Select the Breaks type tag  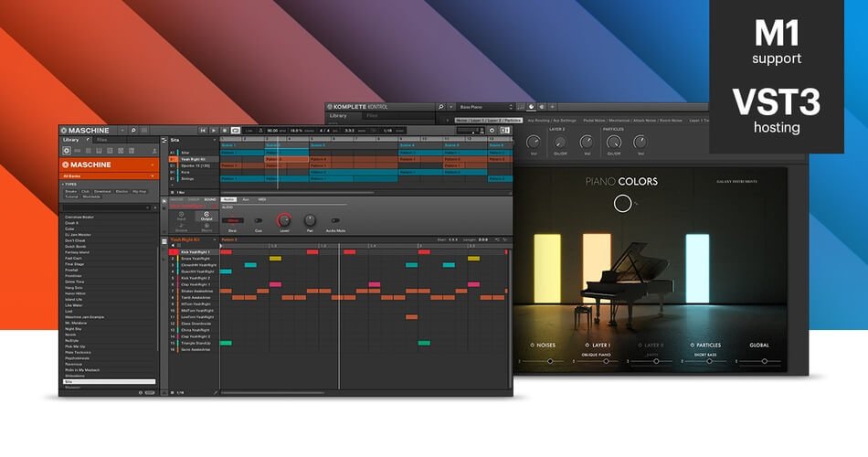(71, 191)
